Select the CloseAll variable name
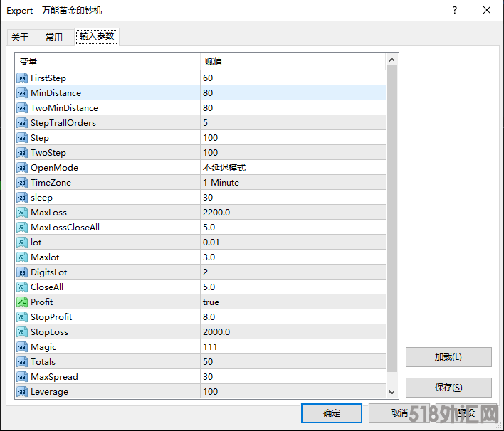The image size is (504, 431). coord(47,287)
